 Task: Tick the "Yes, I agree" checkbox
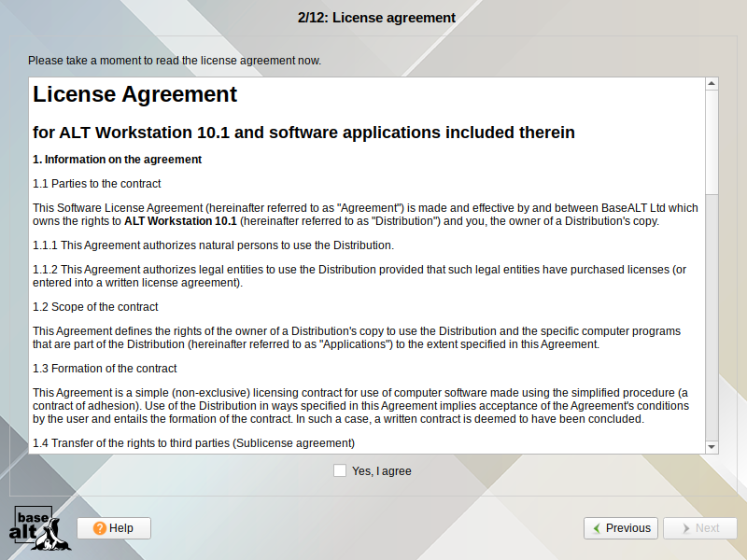click(x=340, y=470)
